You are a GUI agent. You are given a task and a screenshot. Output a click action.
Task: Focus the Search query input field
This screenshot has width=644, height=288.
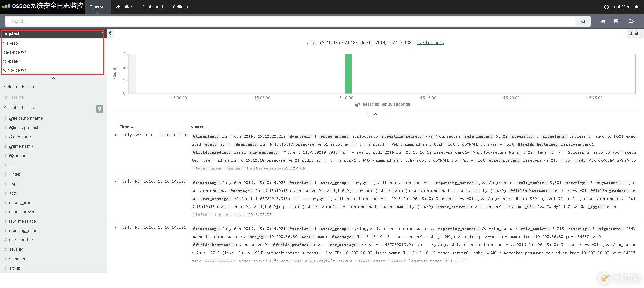(x=290, y=21)
